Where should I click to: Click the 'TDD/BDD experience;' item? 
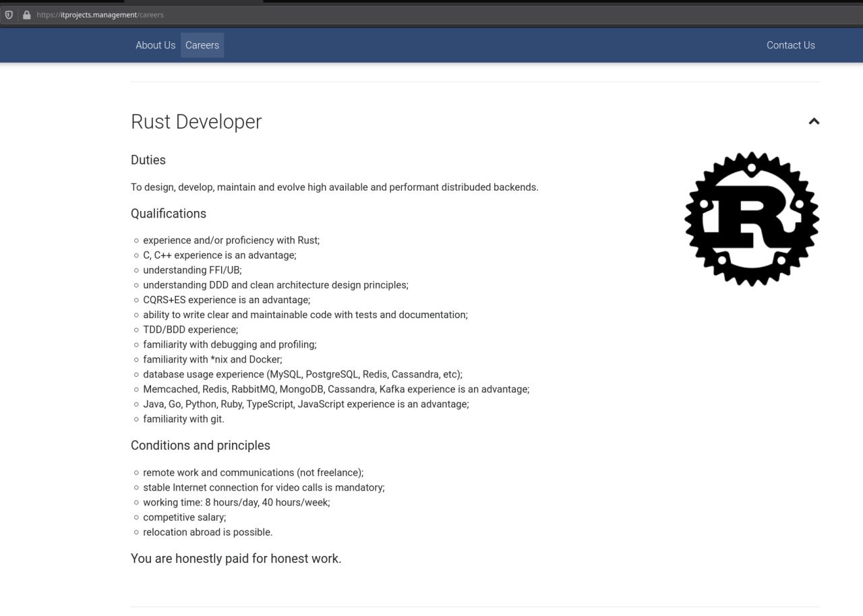click(191, 330)
